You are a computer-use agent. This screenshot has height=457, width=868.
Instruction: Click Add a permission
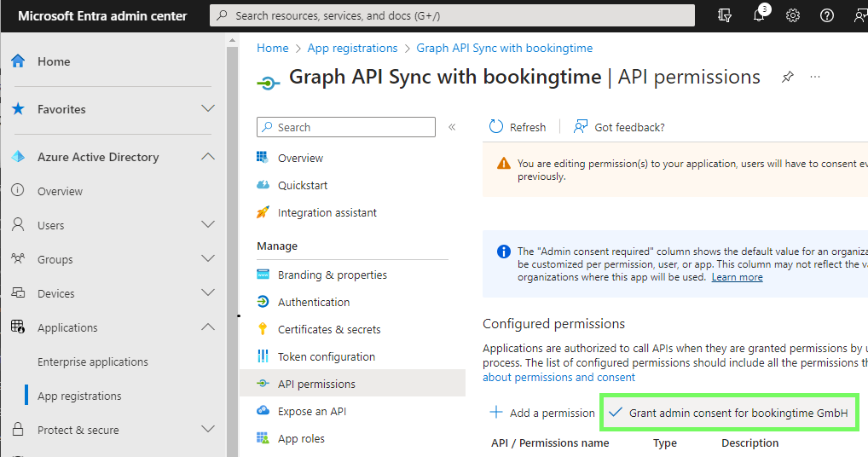[x=542, y=414]
